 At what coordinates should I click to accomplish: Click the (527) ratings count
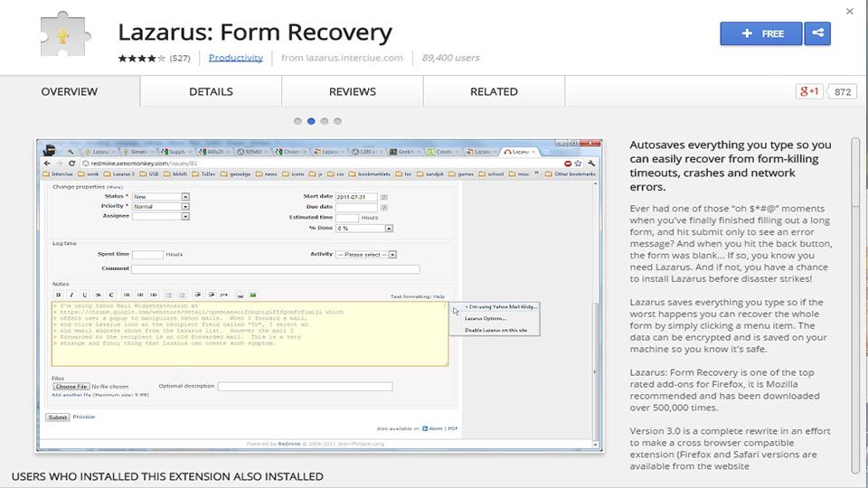(180, 58)
